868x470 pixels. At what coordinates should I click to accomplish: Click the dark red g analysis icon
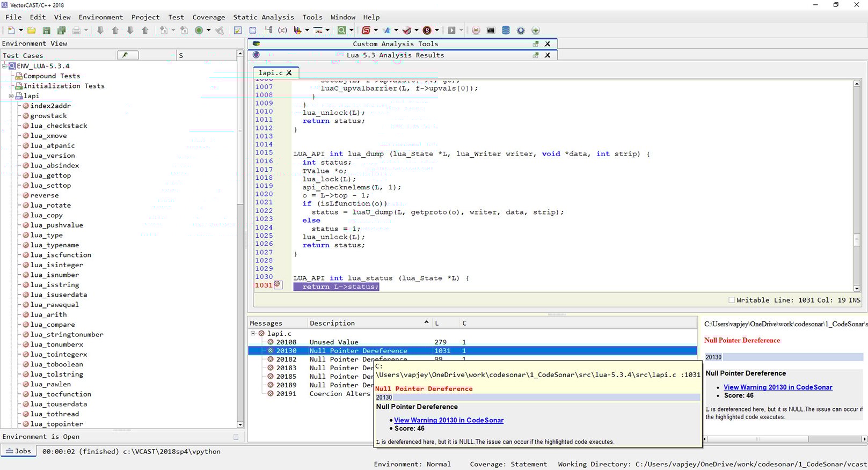pyautogui.click(x=427, y=31)
